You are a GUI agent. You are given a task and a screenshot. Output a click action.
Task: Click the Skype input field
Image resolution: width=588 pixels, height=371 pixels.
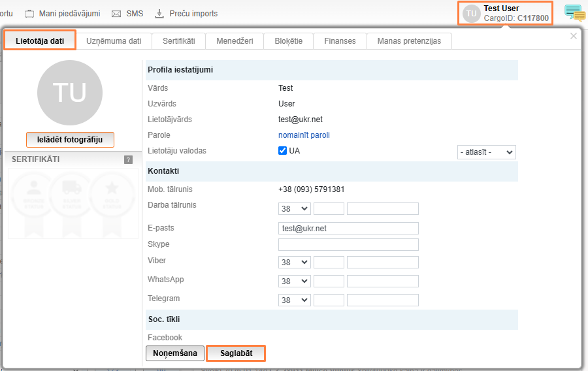(x=348, y=245)
